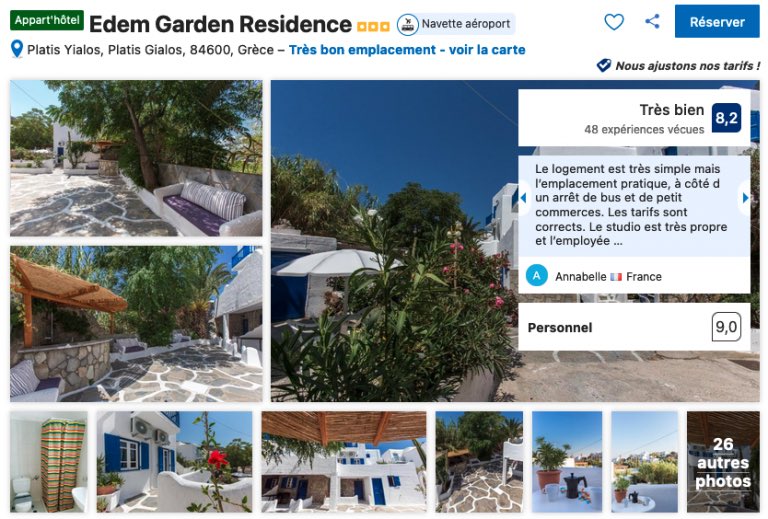Viewport: 768px width, 519px height.
Task: Open the purple cushion bench photo
Action: point(136,158)
